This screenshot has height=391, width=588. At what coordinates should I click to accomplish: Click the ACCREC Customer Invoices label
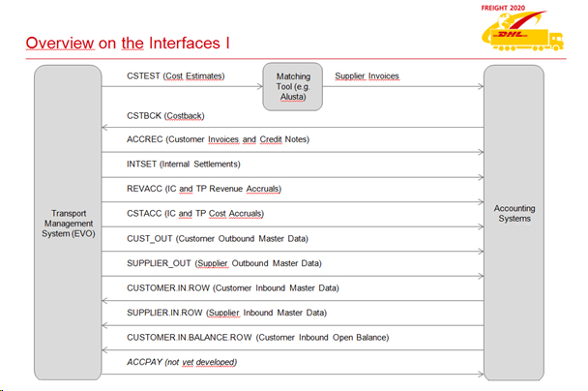point(218,139)
